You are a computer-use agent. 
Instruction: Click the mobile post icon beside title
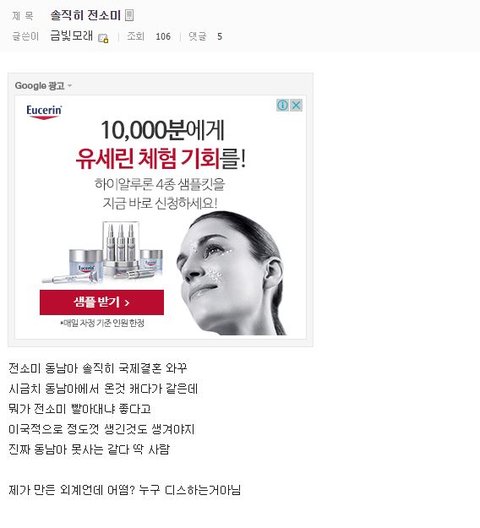click(129, 15)
